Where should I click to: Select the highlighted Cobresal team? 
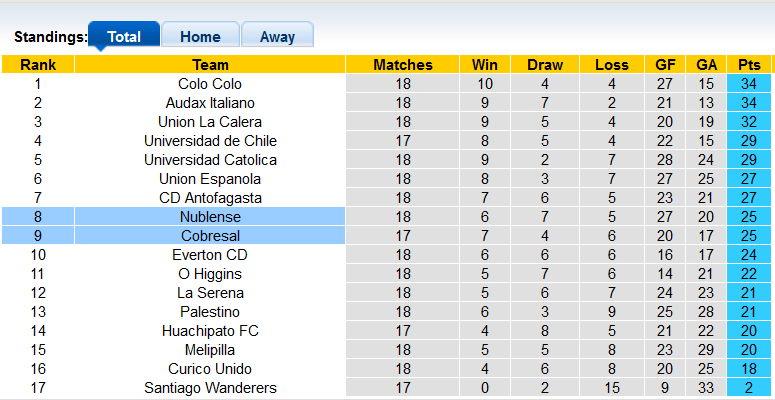coord(210,236)
